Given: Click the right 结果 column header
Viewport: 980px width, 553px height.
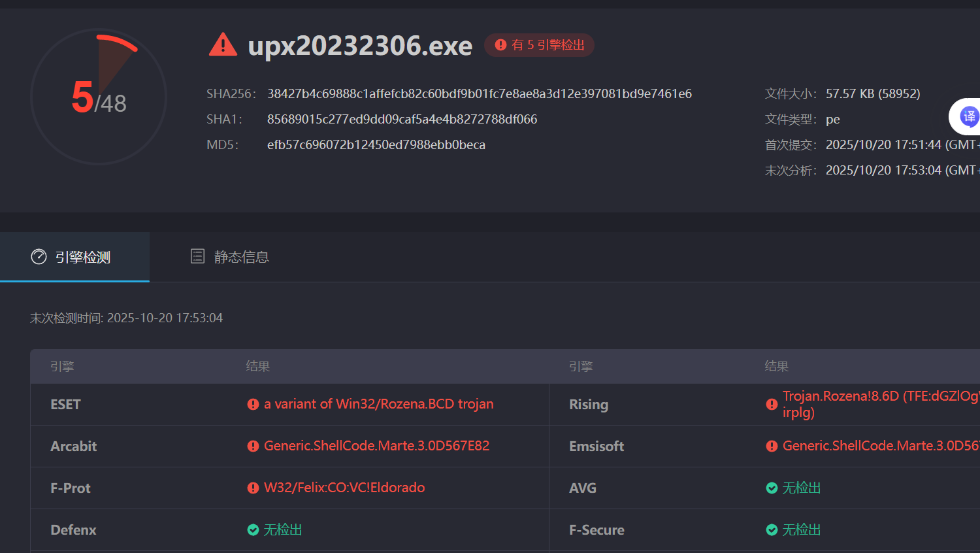Looking at the screenshot, I should 777,367.
